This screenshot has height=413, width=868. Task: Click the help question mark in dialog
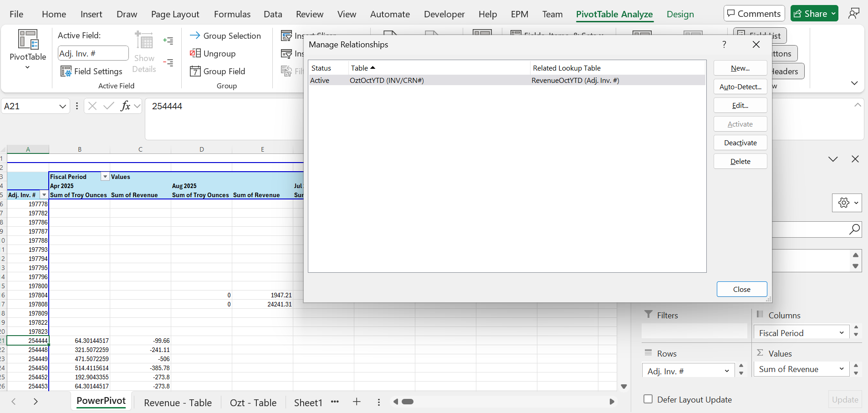pos(724,44)
